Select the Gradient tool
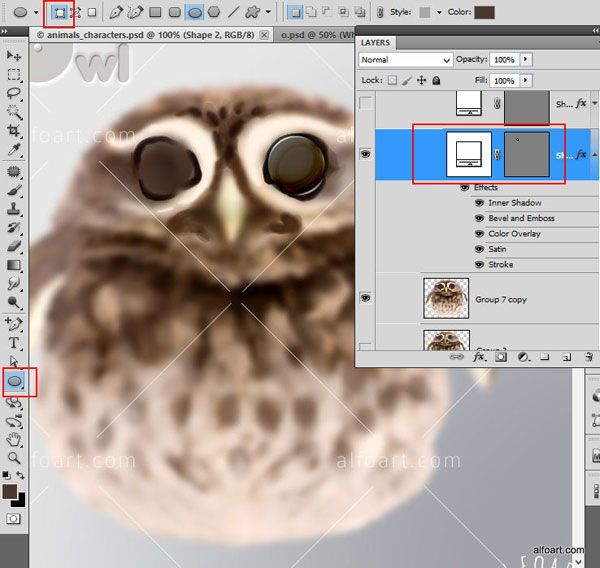 coord(14,265)
